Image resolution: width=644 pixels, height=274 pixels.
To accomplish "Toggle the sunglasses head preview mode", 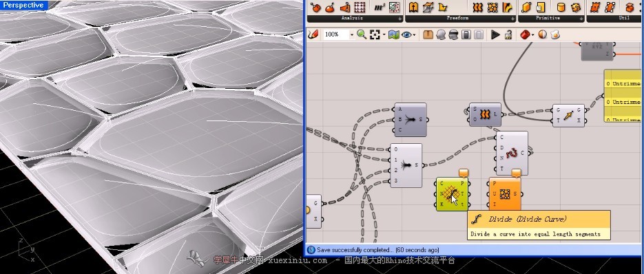I will (x=453, y=34).
